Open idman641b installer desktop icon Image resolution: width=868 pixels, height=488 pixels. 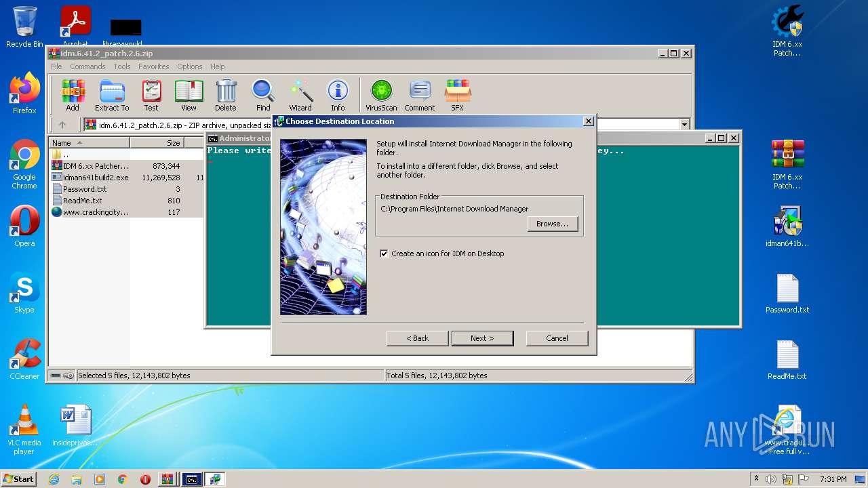(x=787, y=226)
